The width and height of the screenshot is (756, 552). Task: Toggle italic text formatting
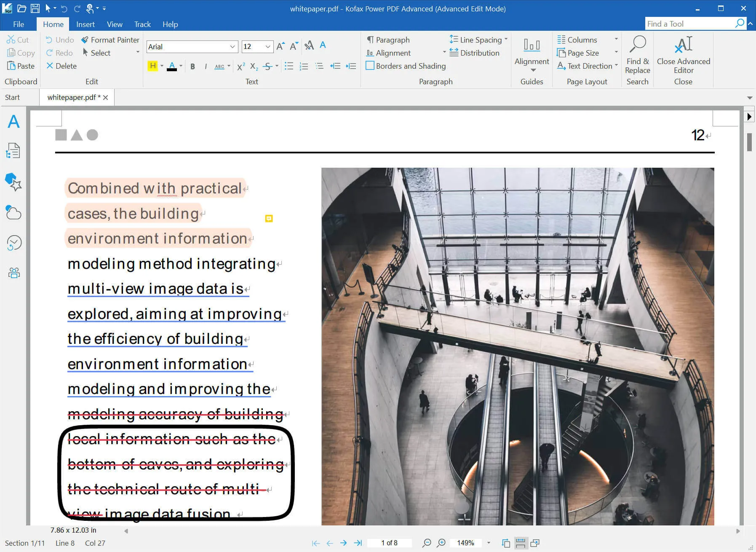pyautogui.click(x=206, y=66)
